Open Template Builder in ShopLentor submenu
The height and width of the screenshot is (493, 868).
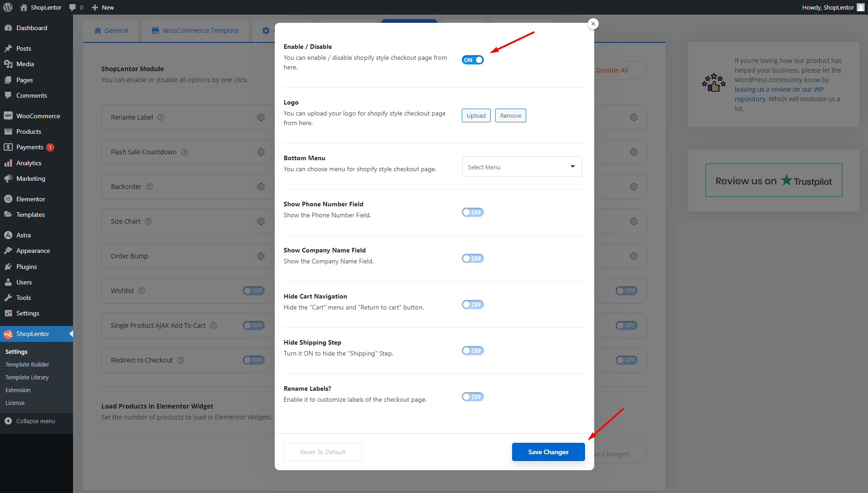[x=27, y=365]
